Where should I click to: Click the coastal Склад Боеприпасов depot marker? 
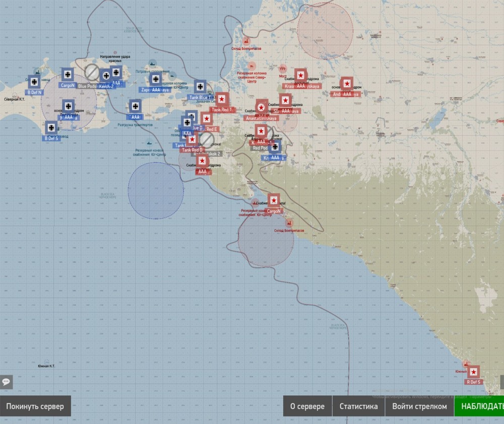pyautogui.click(x=289, y=223)
